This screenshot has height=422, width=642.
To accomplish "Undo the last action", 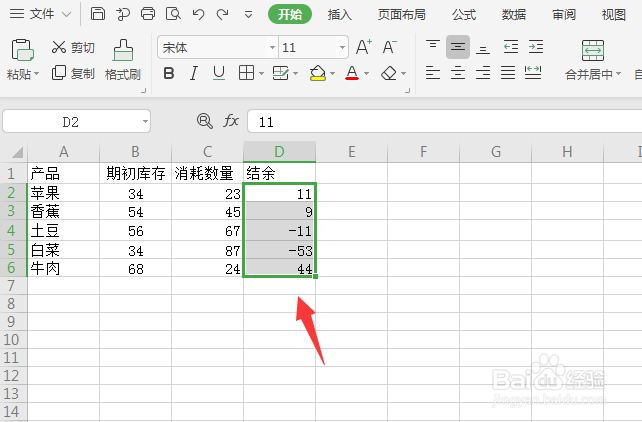I will pyautogui.click(x=199, y=14).
